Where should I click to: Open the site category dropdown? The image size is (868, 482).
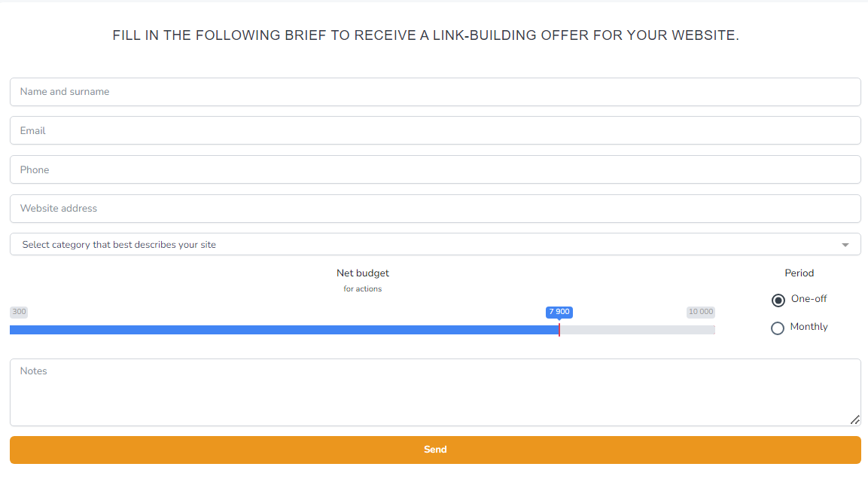422,245
